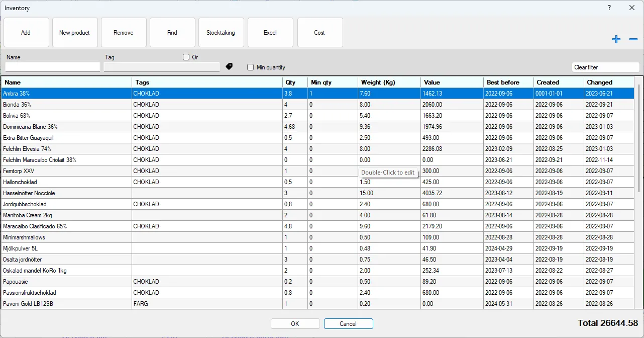The width and height of the screenshot is (644, 338).
Task: Confirm with the OK button
Action: tap(295, 324)
